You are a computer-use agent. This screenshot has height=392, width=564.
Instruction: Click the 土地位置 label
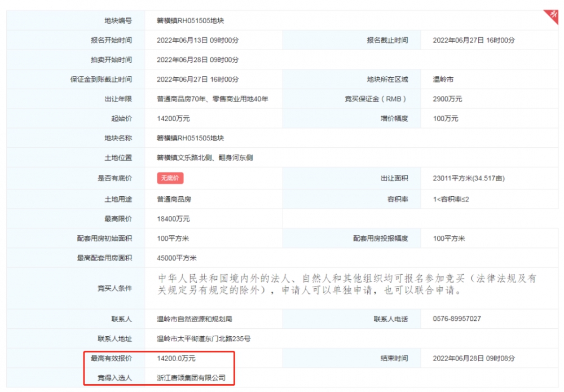point(118,158)
